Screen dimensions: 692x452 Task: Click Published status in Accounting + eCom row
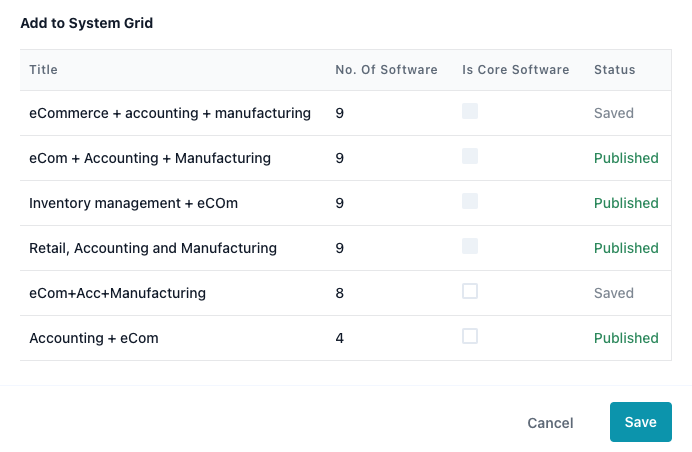[626, 338]
